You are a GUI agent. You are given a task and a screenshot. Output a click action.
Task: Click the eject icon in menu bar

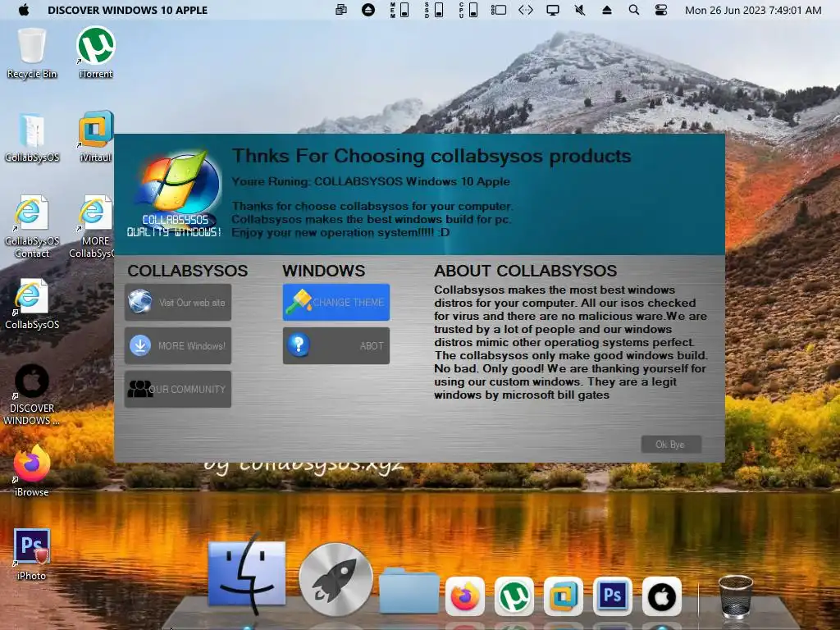(x=606, y=10)
